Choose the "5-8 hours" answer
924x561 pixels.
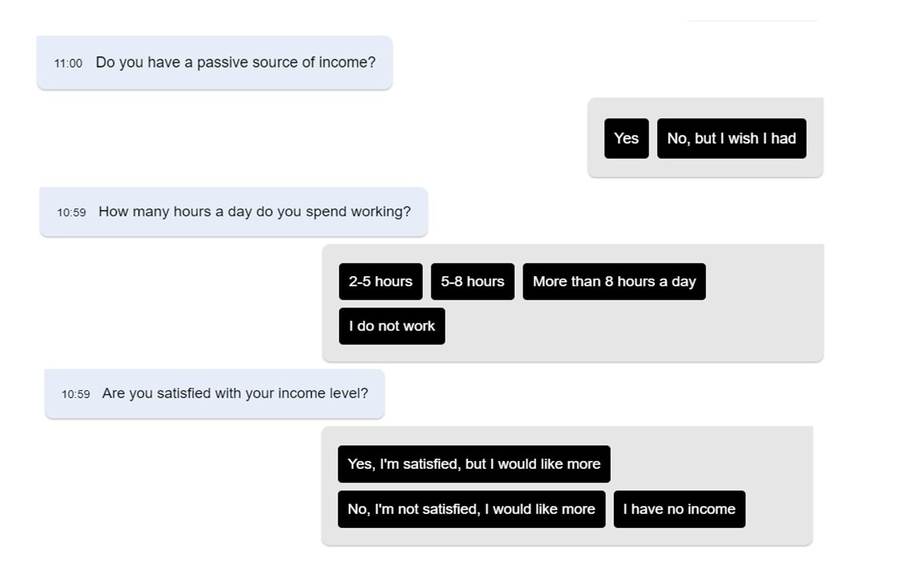point(472,281)
